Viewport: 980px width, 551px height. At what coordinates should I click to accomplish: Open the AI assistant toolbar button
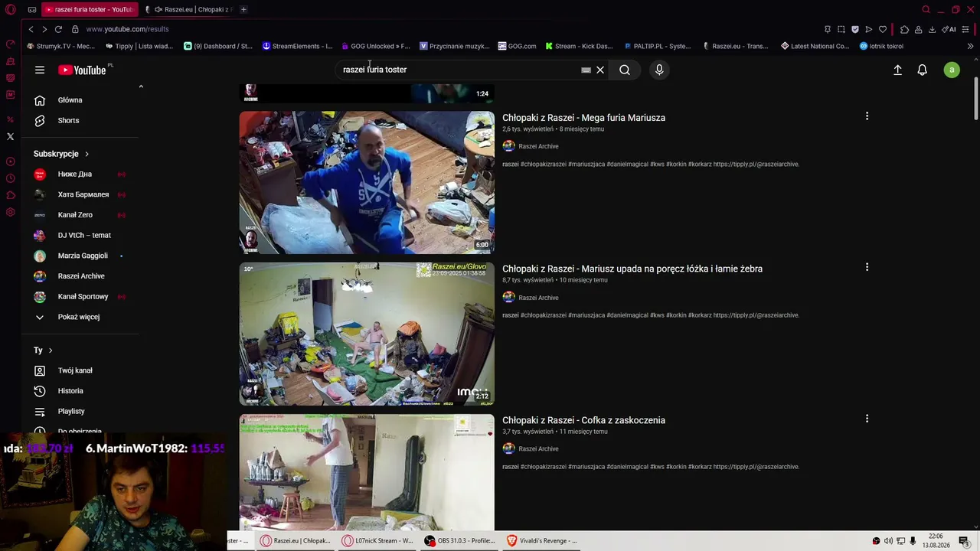tap(949, 29)
